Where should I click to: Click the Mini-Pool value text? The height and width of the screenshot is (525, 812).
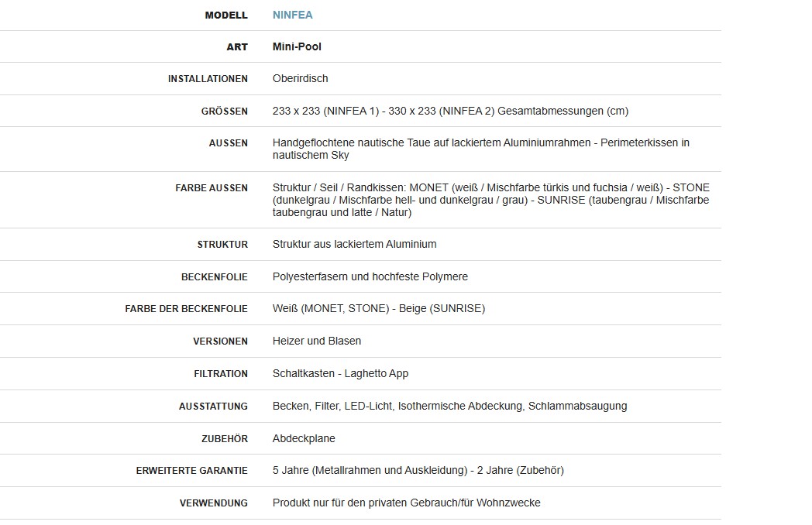(x=297, y=46)
